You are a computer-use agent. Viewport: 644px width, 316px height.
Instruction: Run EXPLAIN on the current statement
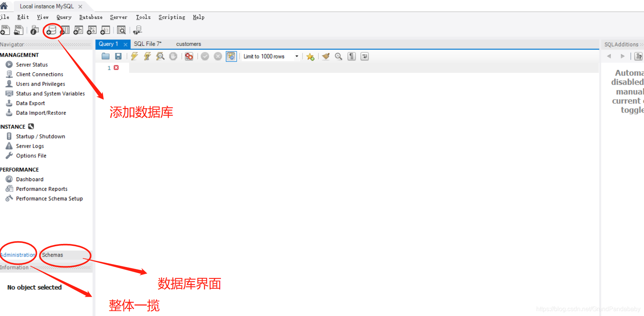(161, 56)
